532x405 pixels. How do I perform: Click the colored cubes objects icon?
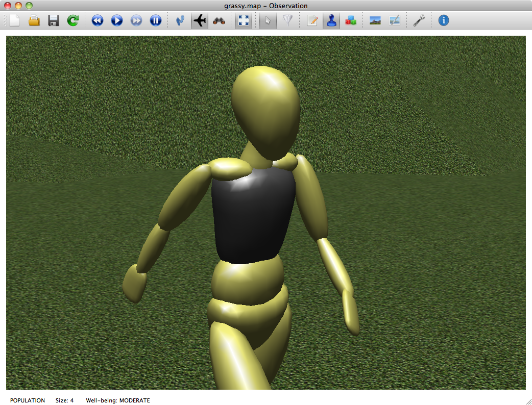350,20
